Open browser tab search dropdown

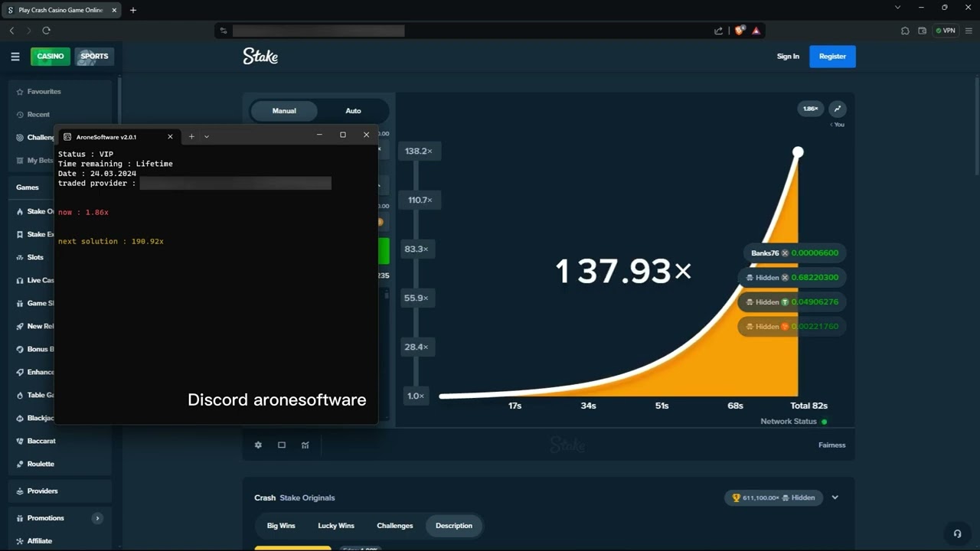click(898, 8)
